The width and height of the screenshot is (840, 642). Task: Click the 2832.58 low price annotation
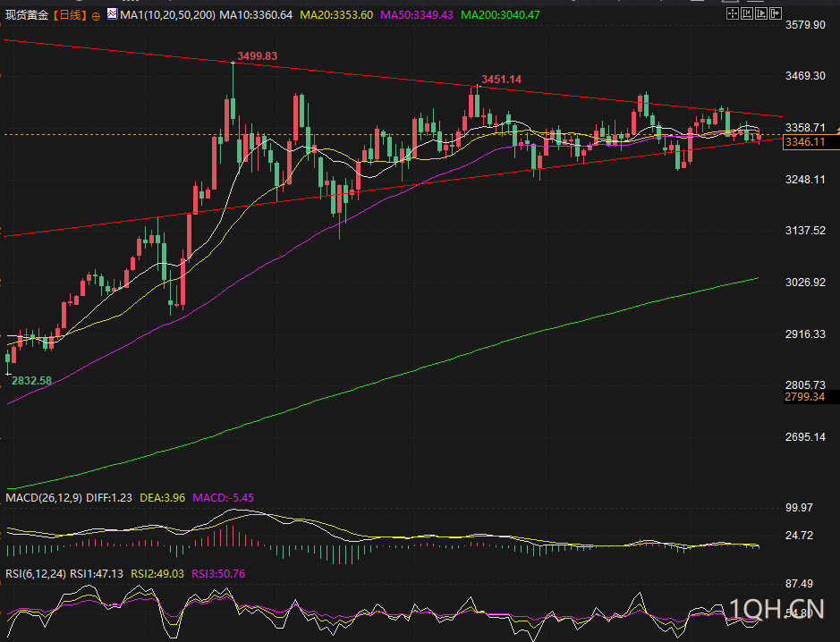31,380
